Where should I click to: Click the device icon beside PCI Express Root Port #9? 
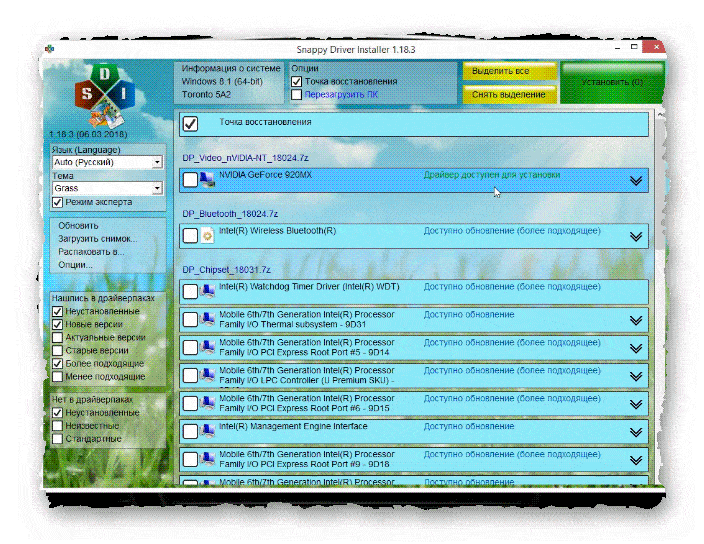207,459
